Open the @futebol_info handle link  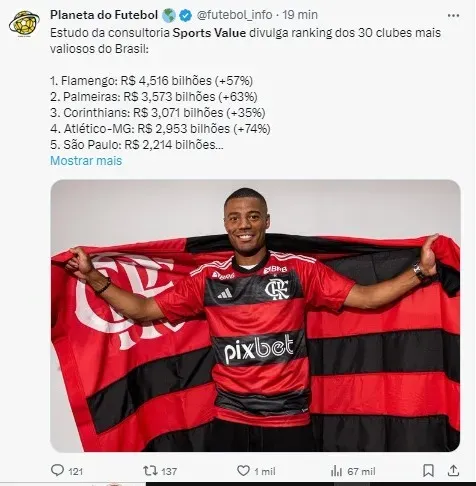pos(234,15)
